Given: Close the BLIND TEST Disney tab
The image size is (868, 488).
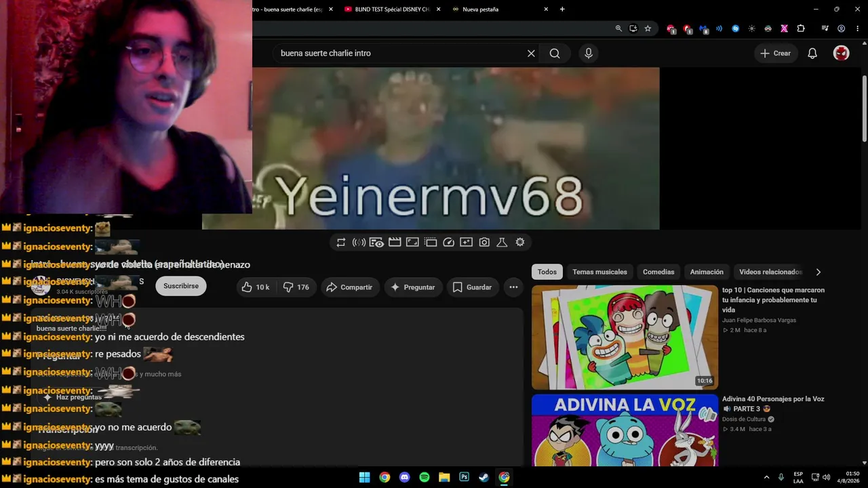Looking at the screenshot, I should click(438, 9).
